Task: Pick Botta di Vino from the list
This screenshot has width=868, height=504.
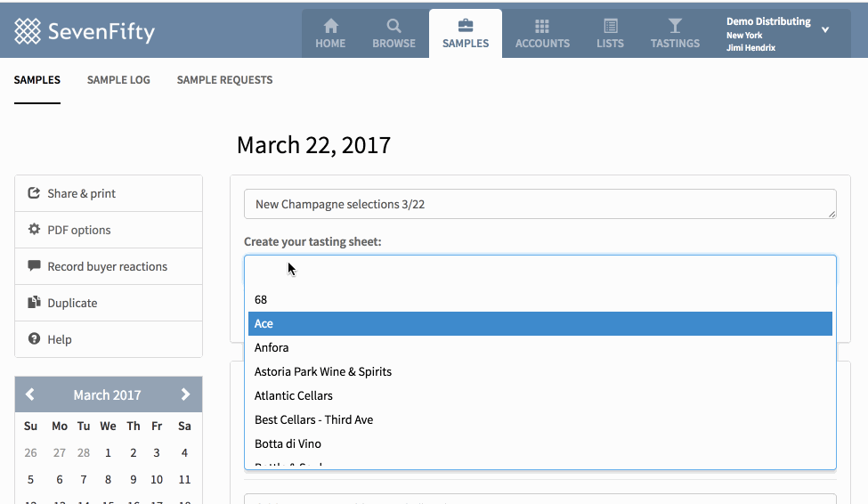Action: point(539,443)
